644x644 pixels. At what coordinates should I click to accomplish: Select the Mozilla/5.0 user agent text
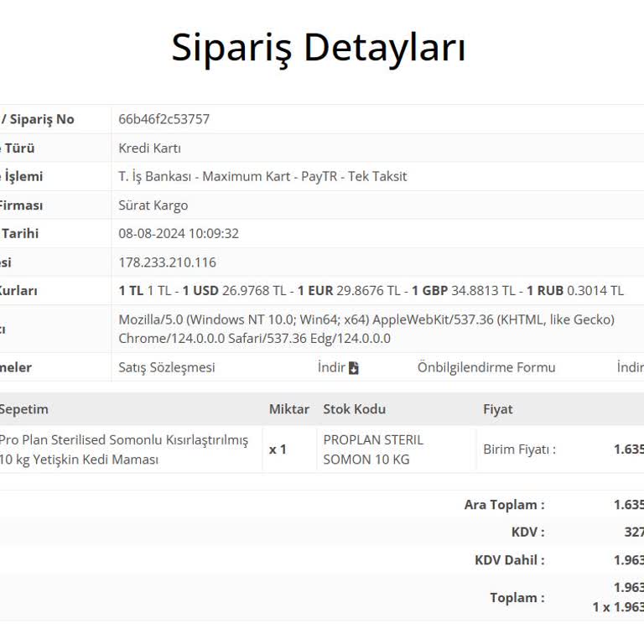pyautogui.click(x=366, y=329)
